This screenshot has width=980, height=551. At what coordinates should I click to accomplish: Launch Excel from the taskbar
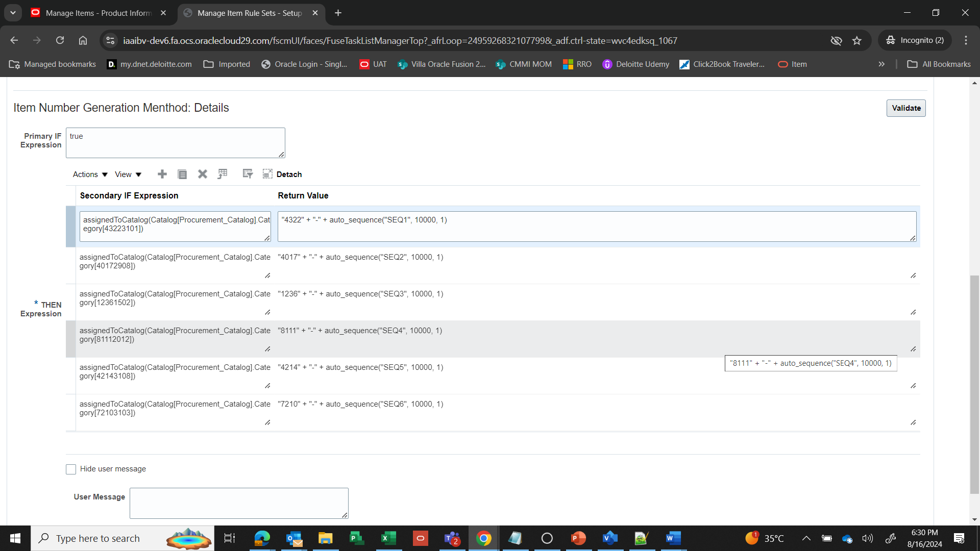(389, 538)
